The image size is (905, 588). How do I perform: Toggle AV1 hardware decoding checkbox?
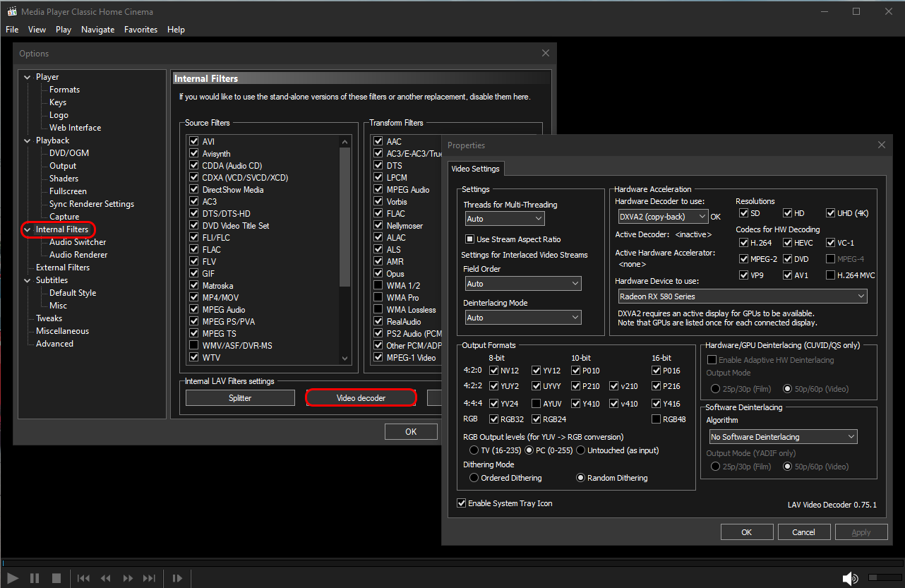pyautogui.click(x=787, y=275)
